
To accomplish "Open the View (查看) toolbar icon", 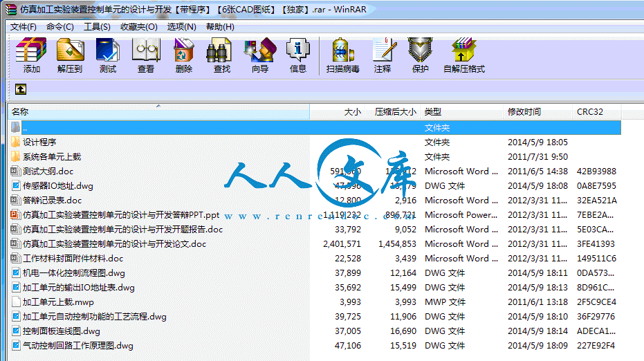I will coord(146,50).
